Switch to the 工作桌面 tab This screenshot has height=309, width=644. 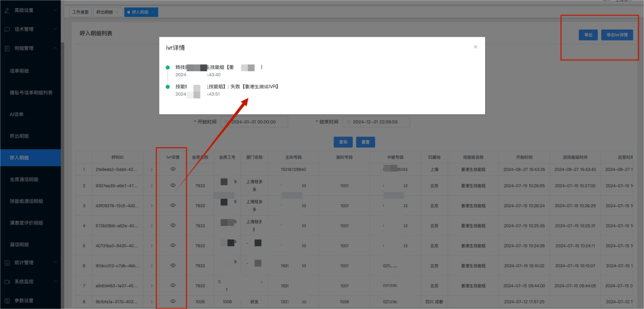point(80,12)
